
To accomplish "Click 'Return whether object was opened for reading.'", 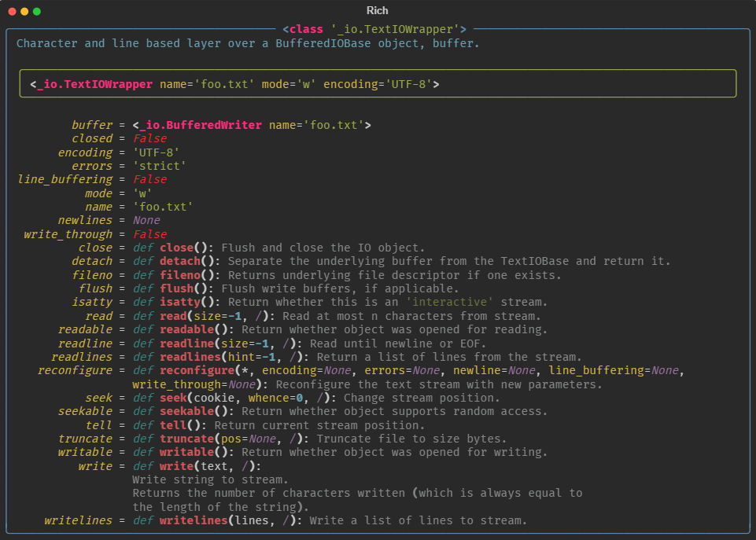I will point(395,330).
